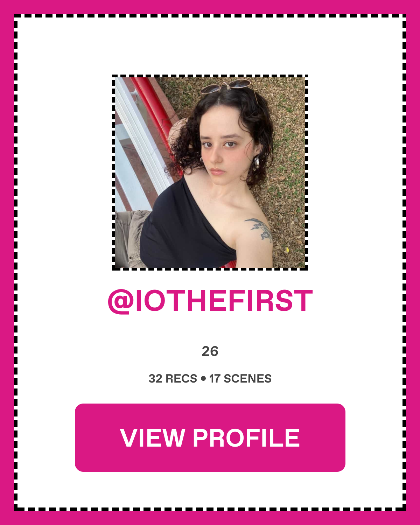The width and height of the screenshot is (420, 525).
Task: Click the @ symbol of the username
Action: click(121, 302)
